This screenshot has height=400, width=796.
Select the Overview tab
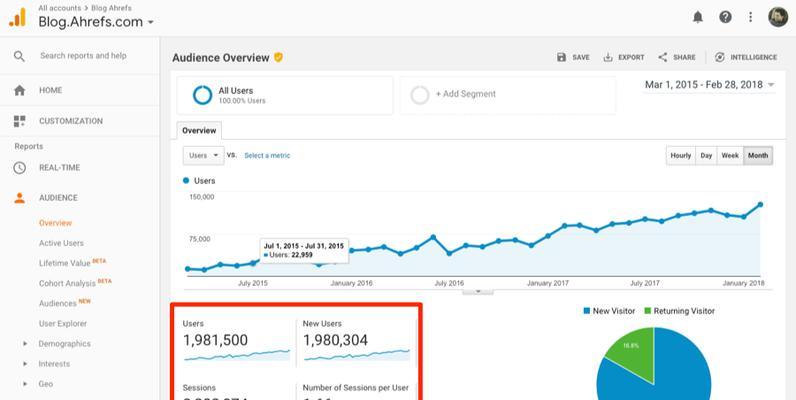tap(199, 130)
